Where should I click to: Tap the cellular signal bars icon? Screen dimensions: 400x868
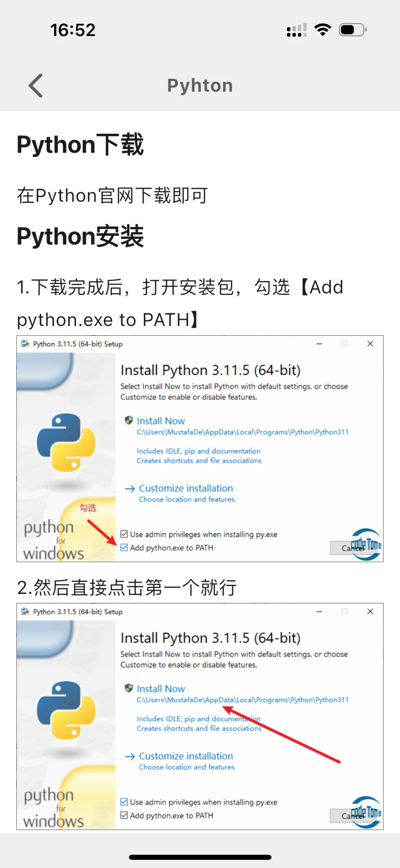click(297, 30)
